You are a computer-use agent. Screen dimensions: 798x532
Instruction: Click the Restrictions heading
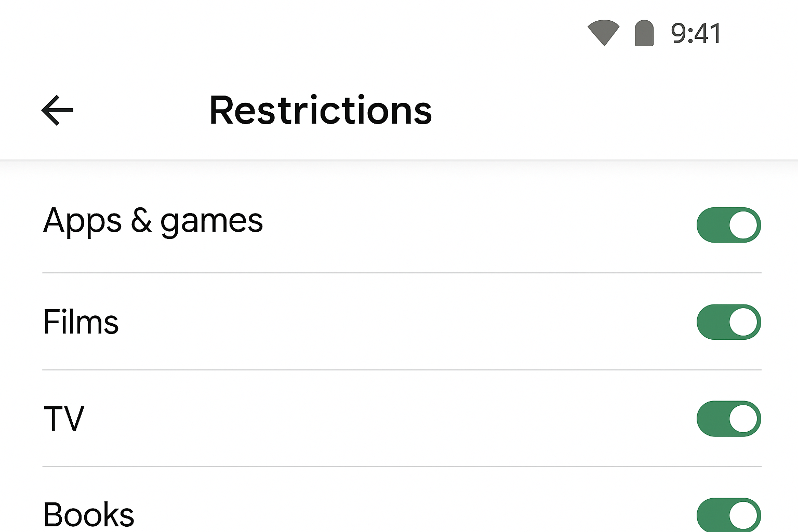click(x=320, y=110)
